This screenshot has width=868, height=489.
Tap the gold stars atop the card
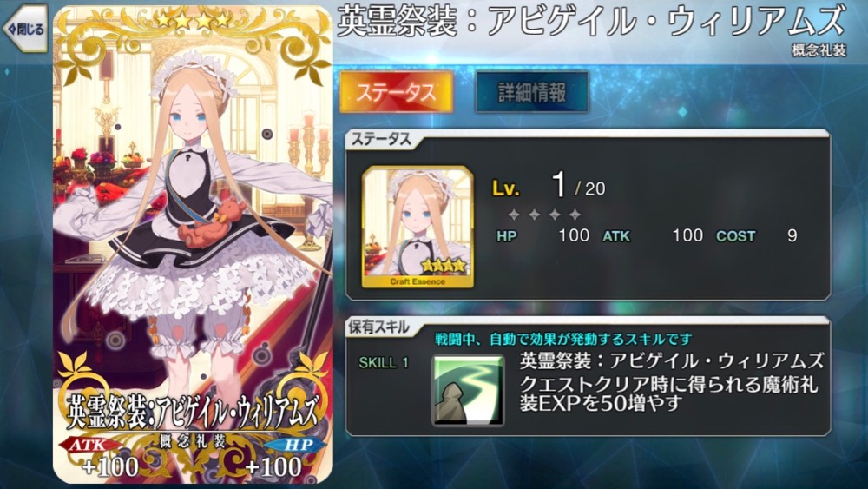point(194,21)
